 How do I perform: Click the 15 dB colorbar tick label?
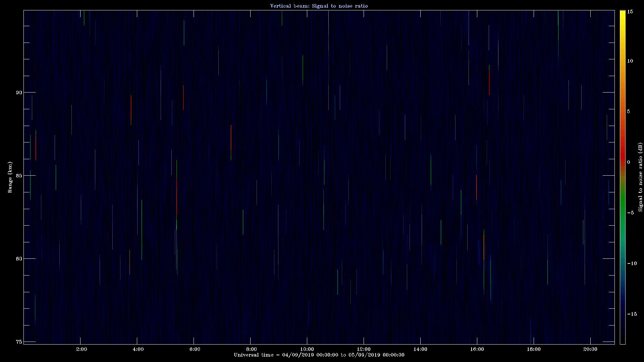pyautogui.click(x=630, y=12)
